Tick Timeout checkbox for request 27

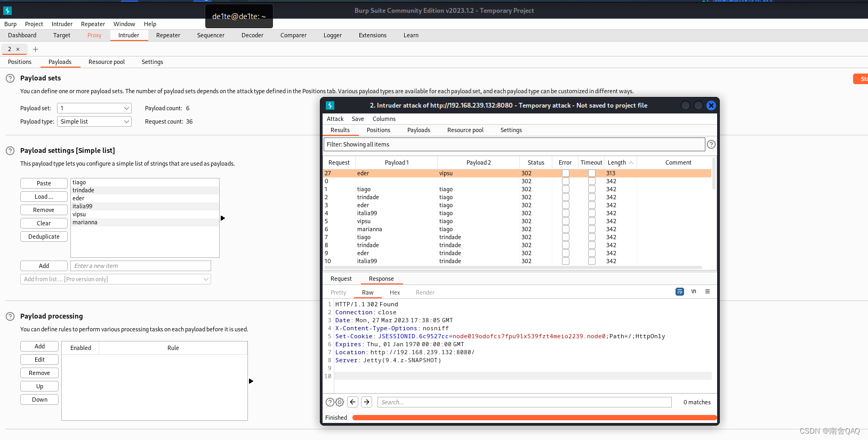[x=592, y=173]
